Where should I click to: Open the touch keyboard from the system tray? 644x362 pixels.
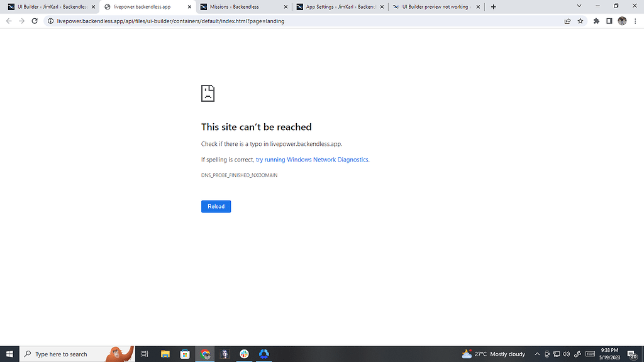pos(590,354)
